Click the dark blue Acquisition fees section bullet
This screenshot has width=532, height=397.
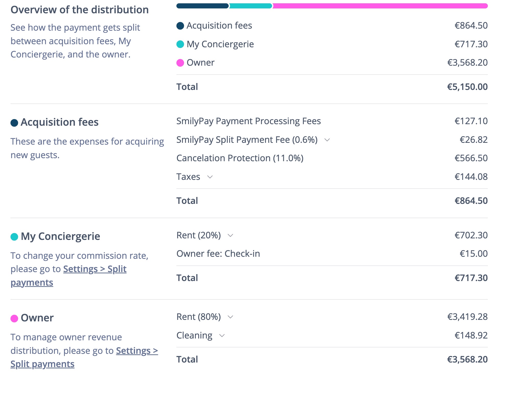click(x=14, y=123)
